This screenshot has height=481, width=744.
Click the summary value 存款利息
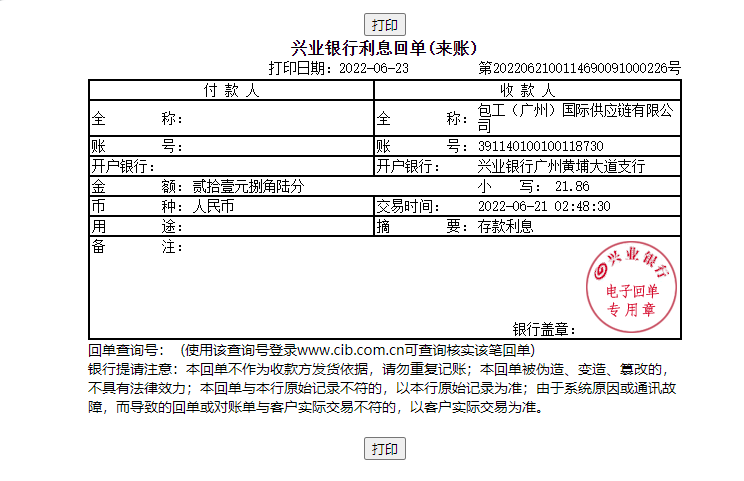coord(505,226)
